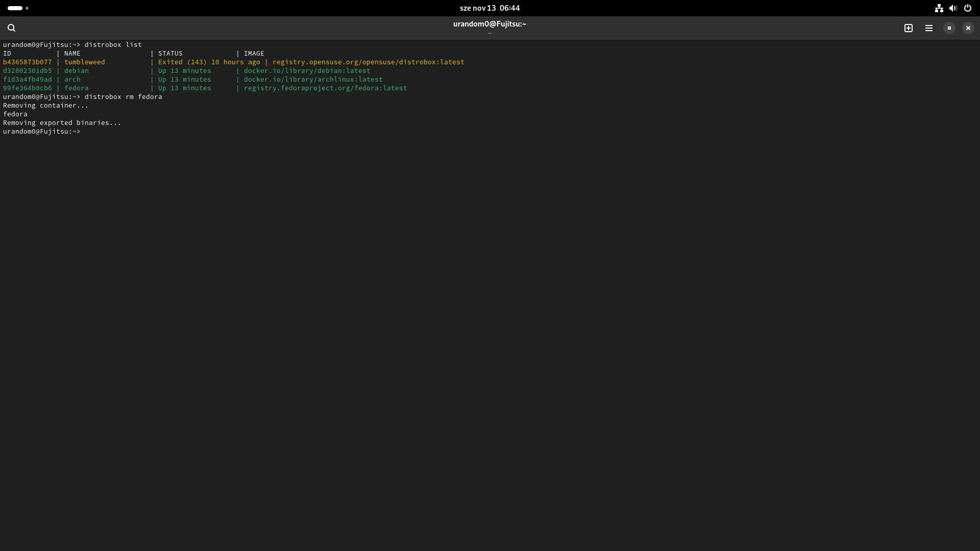This screenshot has height=551, width=980.
Task: Click the fedora row 'Up 13 minutes' status
Action: [185, 88]
